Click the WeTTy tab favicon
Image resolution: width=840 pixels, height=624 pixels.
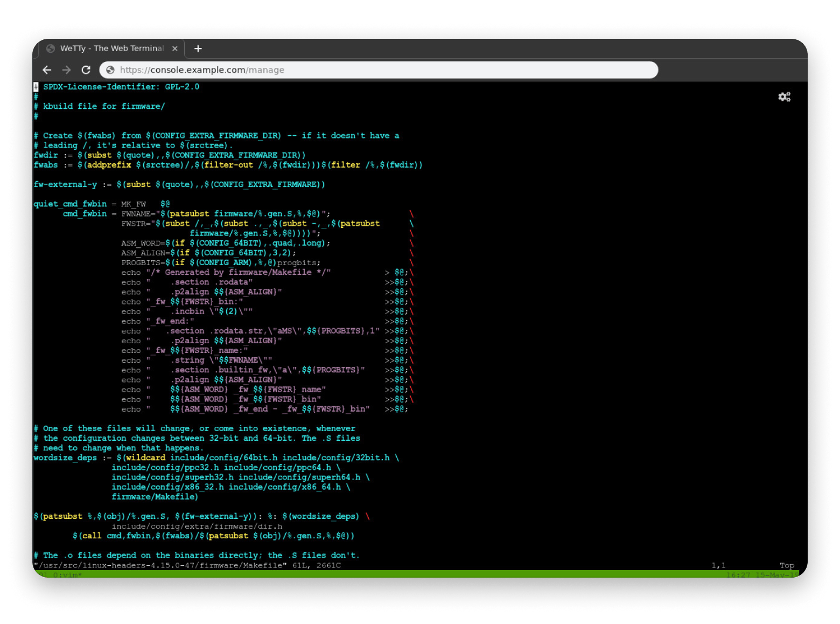pyautogui.click(x=51, y=48)
